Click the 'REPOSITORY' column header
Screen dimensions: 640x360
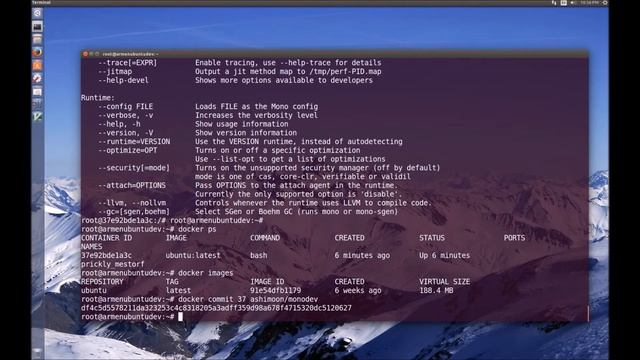(102, 282)
